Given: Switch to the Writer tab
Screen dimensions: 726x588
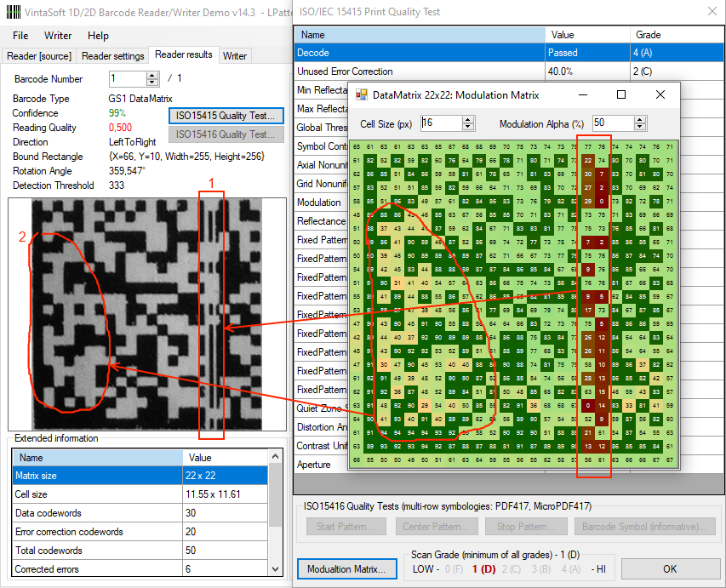Looking at the screenshot, I should pyautogui.click(x=235, y=56).
